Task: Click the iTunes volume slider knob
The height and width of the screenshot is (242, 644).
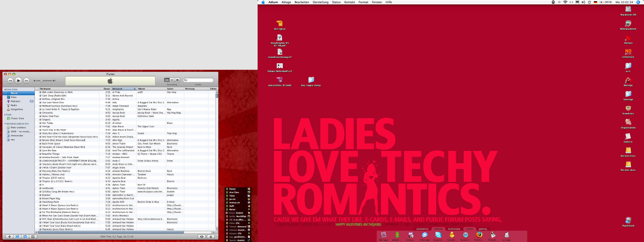Action: click(x=41, y=81)
